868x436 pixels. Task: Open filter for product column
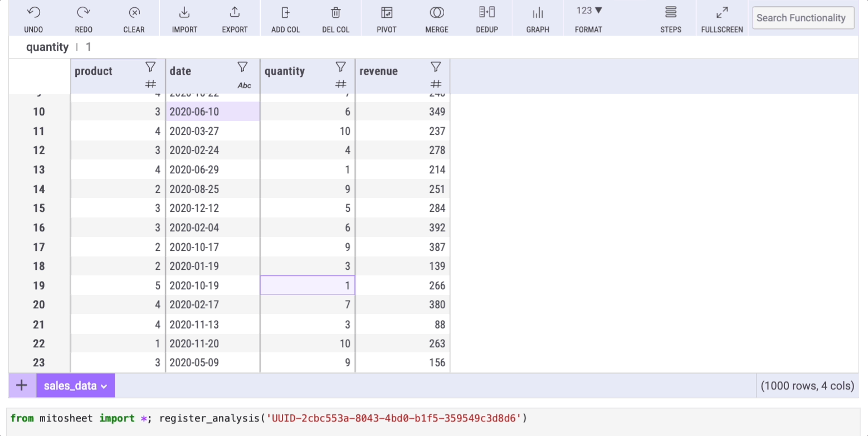(150, 67)
